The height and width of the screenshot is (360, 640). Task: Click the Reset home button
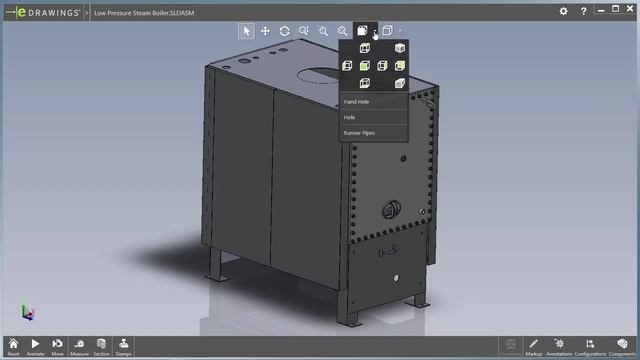click(x=13, y=347)
